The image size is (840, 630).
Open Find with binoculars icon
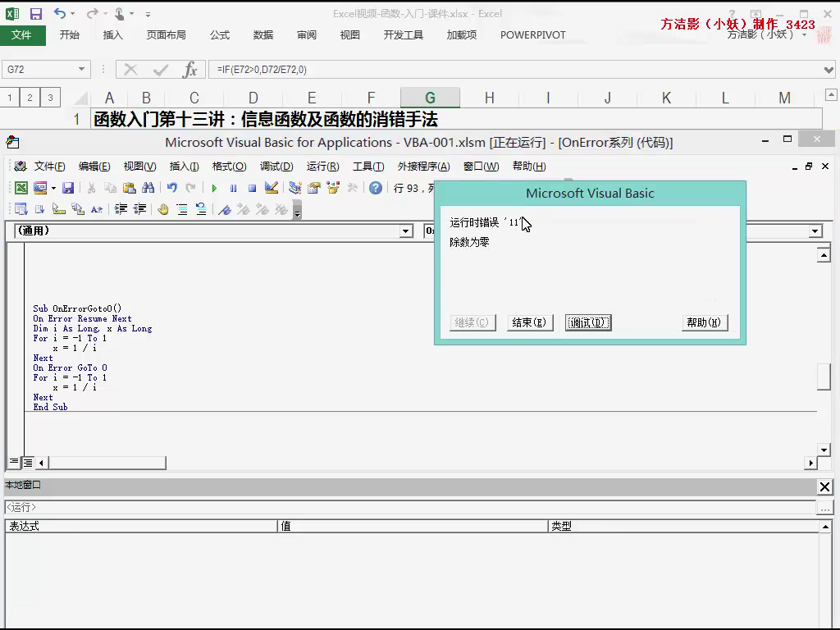click(x=148, y=188)
